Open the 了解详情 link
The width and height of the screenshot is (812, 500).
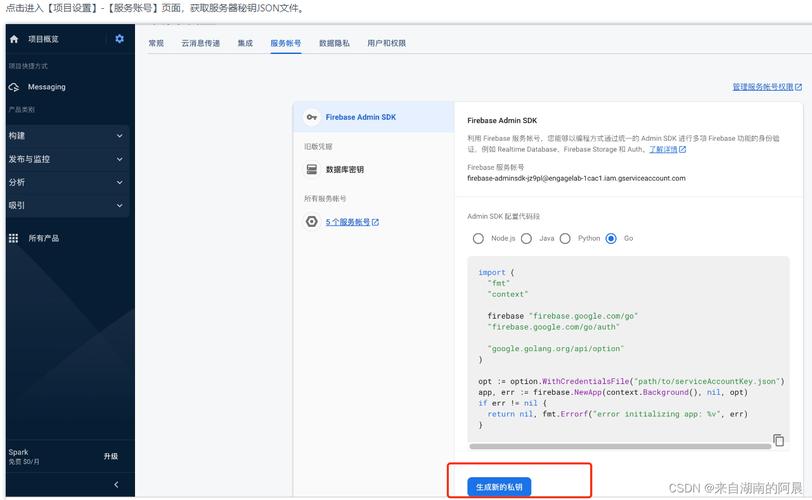(663, 149)
